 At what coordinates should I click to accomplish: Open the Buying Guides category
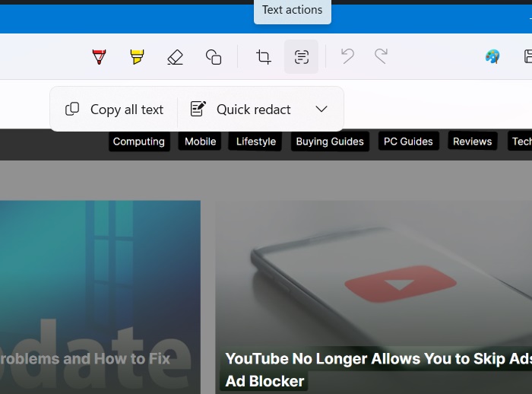coord(330,141)
